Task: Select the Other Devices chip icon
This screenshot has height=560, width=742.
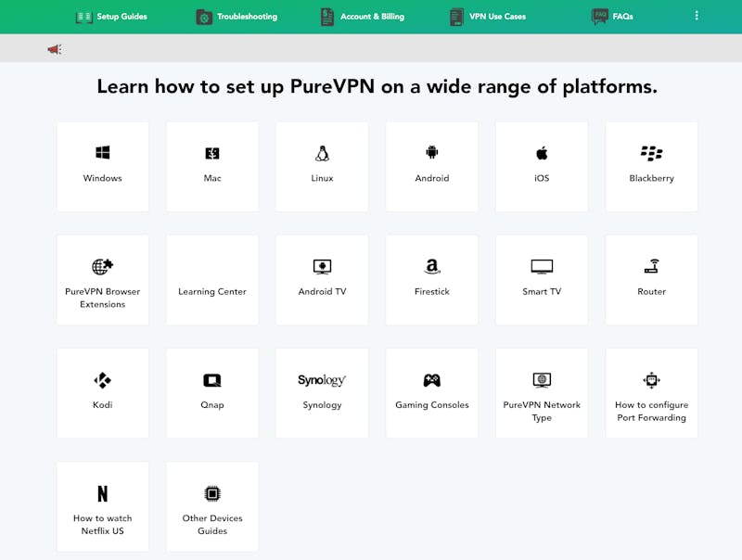Action: tap(212, 494)
